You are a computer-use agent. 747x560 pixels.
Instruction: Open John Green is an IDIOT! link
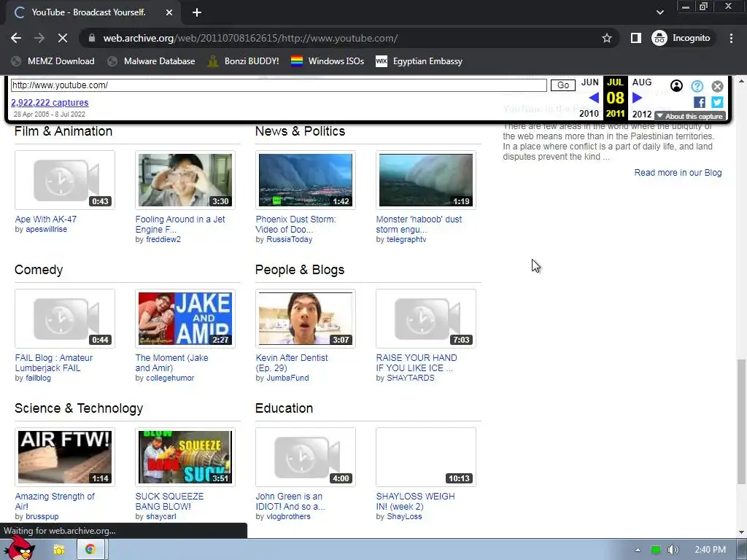point(290,502)
